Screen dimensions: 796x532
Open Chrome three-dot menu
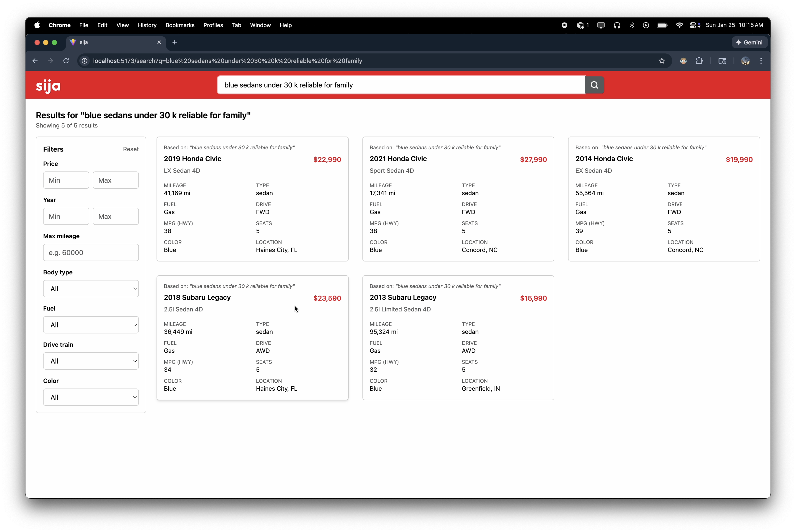click(x=761, y=61)
